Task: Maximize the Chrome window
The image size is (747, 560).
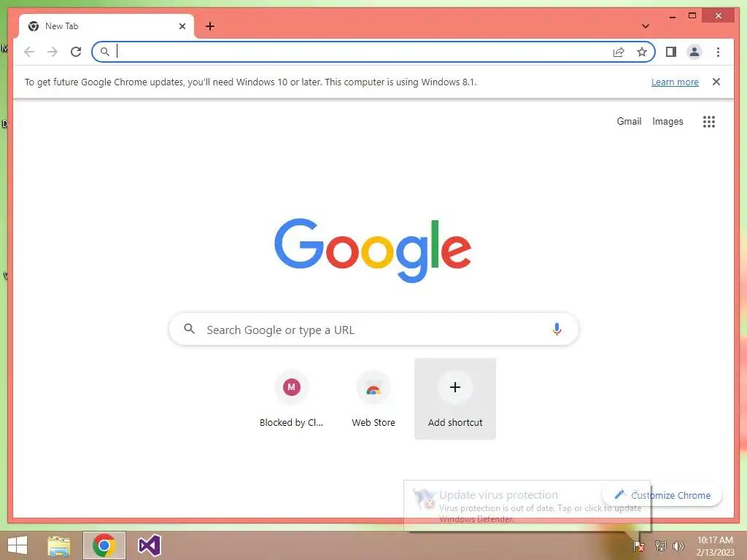Action: (692, 16)
